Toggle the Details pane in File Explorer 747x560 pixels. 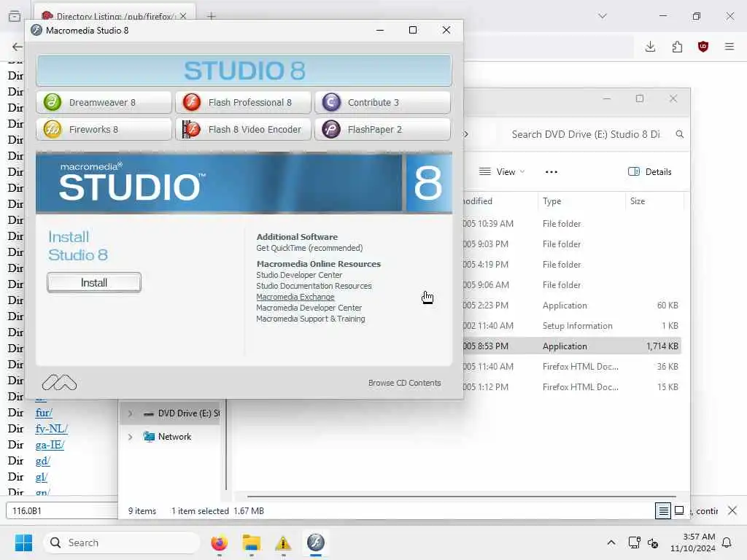tap(650, 172)
